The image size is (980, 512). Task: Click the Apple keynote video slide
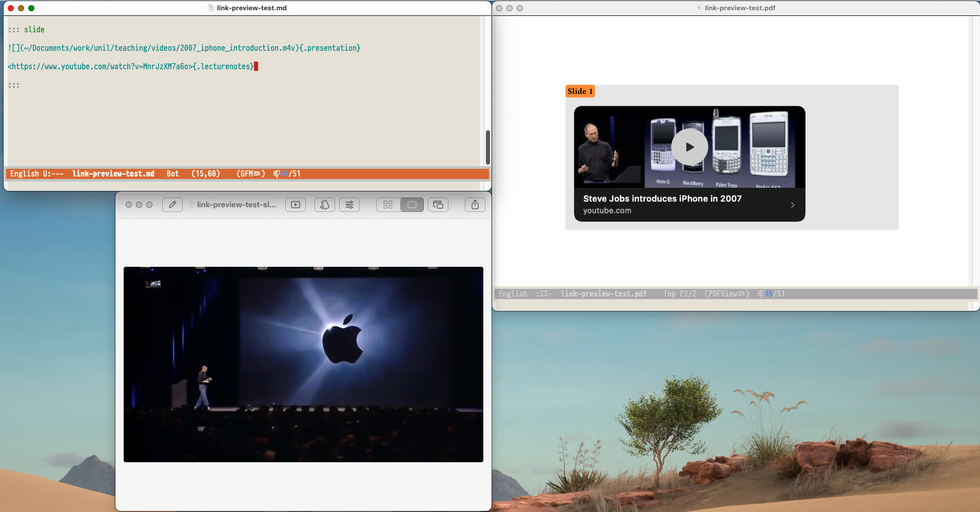pyautogui.click(x=303, y=364)
